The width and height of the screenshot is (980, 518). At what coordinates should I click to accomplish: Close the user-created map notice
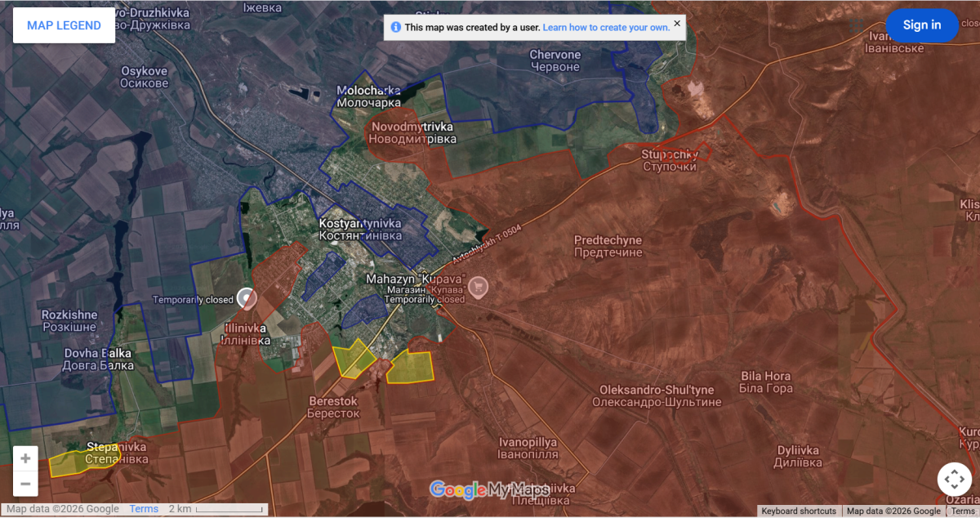[677, 24]
